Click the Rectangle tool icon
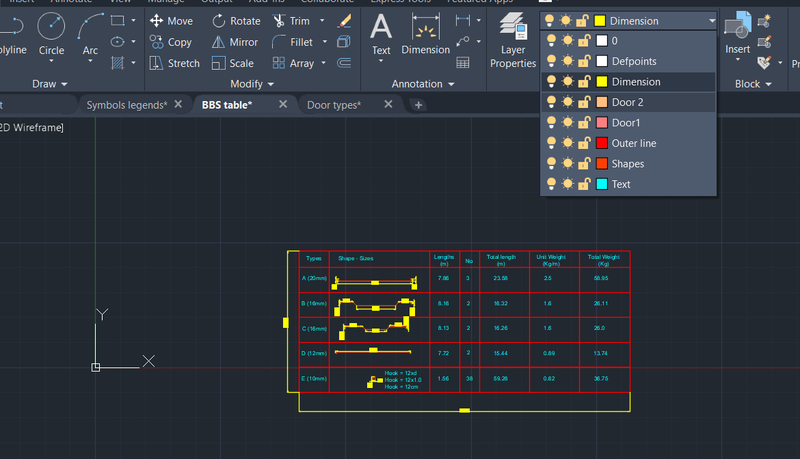800x459 pixels. click(x=118, y=20)
